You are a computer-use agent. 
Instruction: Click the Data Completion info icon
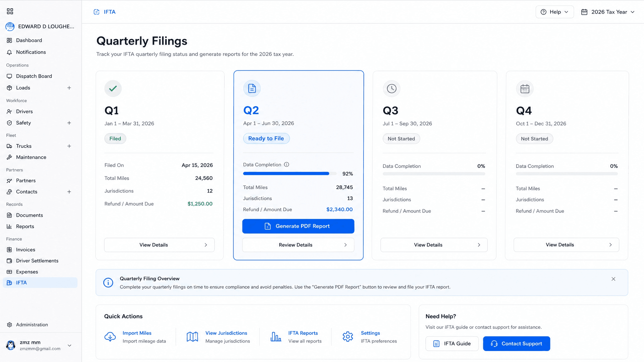286,165
